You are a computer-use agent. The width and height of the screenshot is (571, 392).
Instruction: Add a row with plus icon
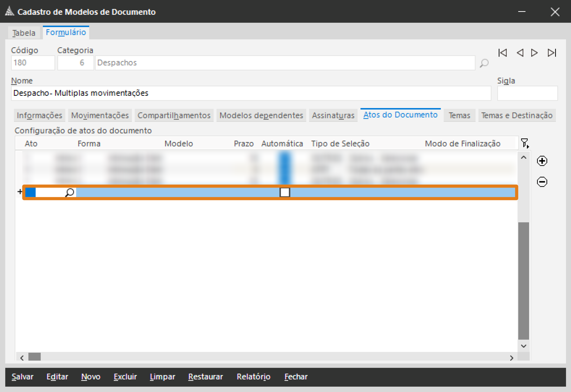coord(542,161)
